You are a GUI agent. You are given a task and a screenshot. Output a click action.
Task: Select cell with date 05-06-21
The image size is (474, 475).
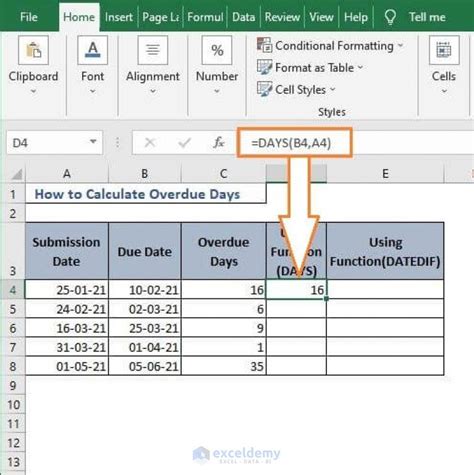point(145,366)
